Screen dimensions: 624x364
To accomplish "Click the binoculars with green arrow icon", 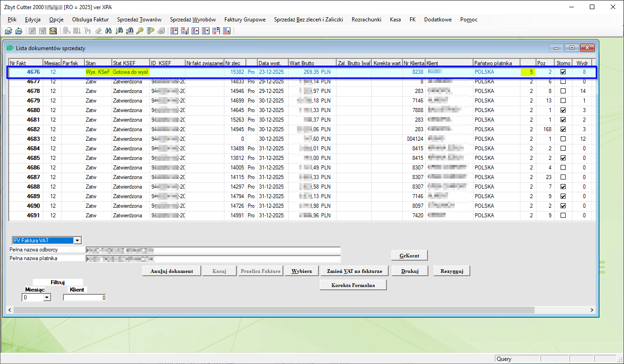I will [119, 31].
